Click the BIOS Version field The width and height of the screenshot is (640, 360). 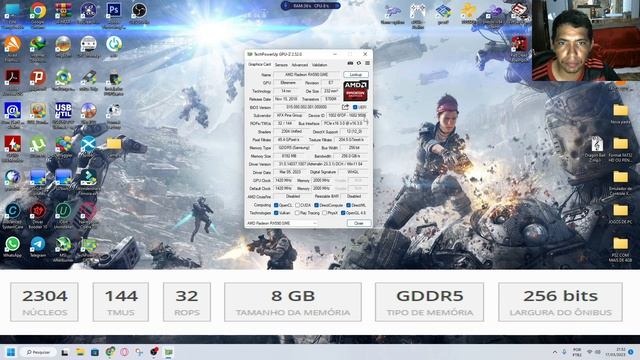click(307, 107)
